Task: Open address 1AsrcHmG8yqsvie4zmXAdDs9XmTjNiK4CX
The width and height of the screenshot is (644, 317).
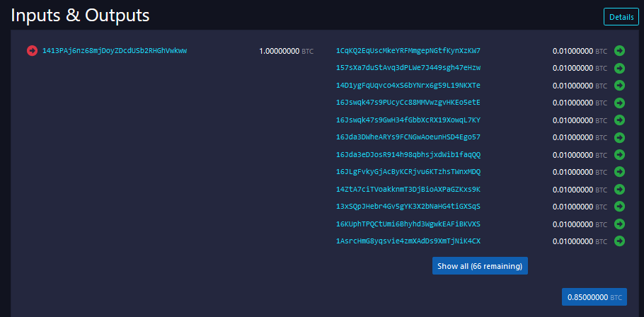Action: [x=408, y=241]
